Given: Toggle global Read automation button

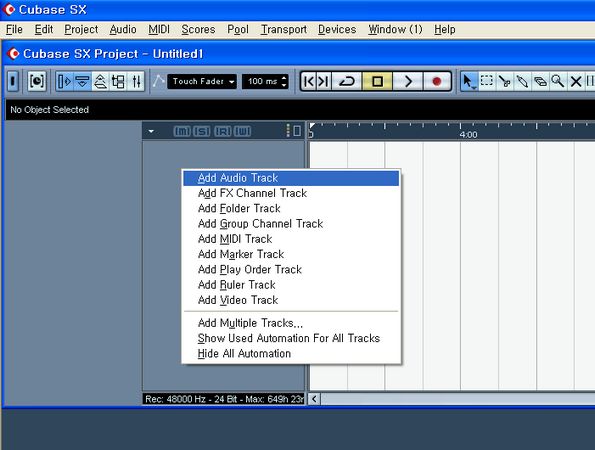Looking at the screenshot, I should pyautogui.click(x=223, y=131).
